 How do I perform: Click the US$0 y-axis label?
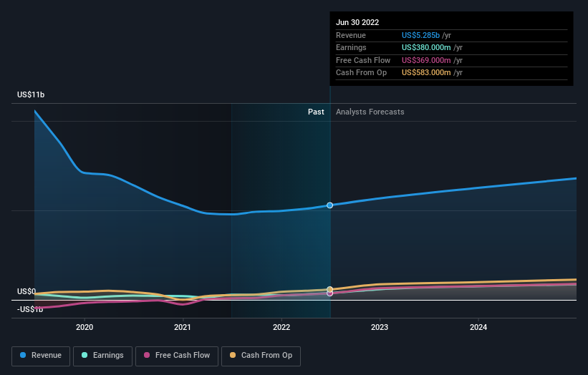pos(26,291)
